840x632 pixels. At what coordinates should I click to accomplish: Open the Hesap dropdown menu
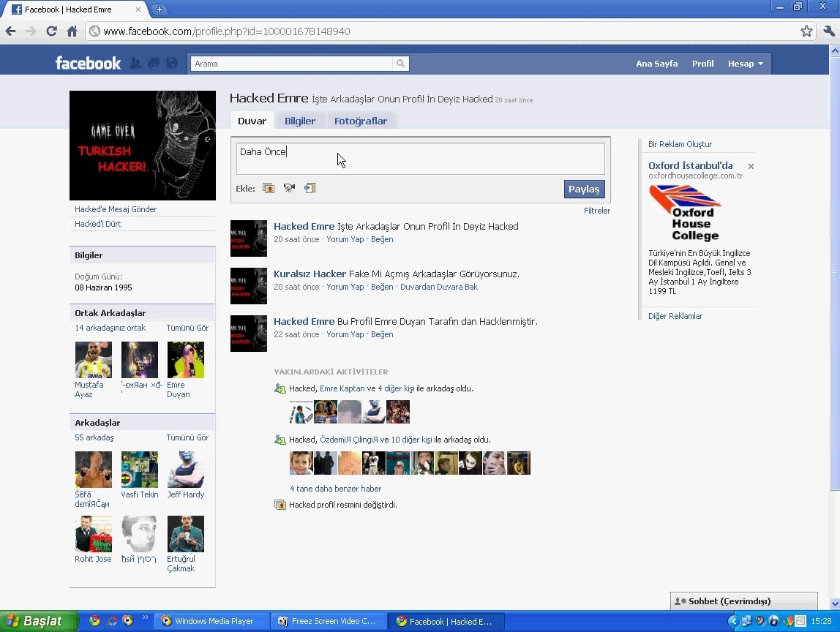pos(745,64)
